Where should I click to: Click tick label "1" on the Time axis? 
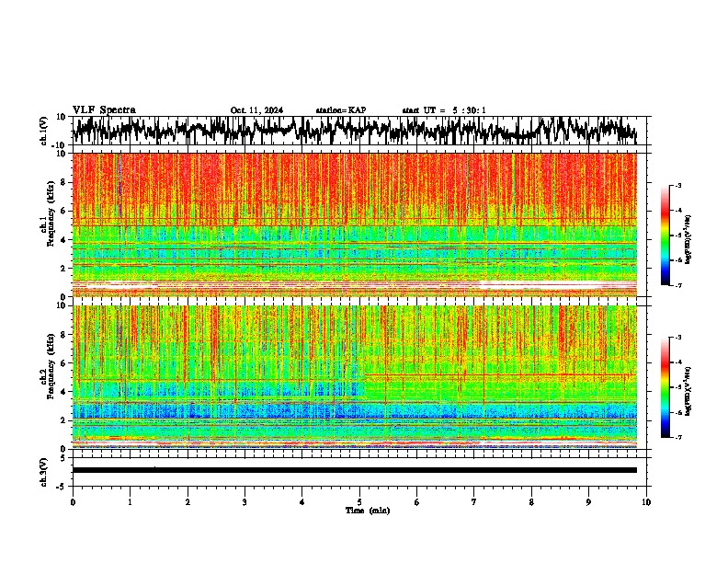[130, 502]
